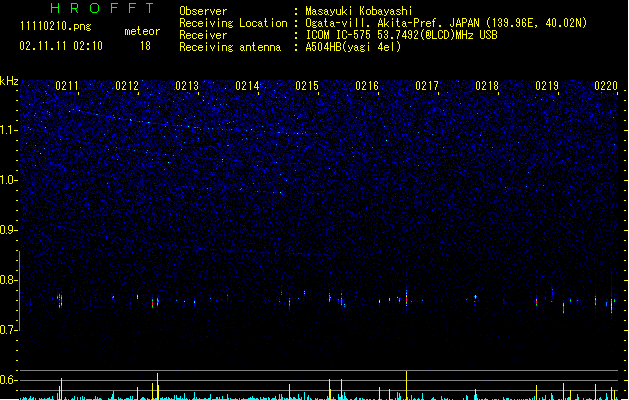Click the Observer field label
The image size is (629, 400).
[x=203, y=11]
